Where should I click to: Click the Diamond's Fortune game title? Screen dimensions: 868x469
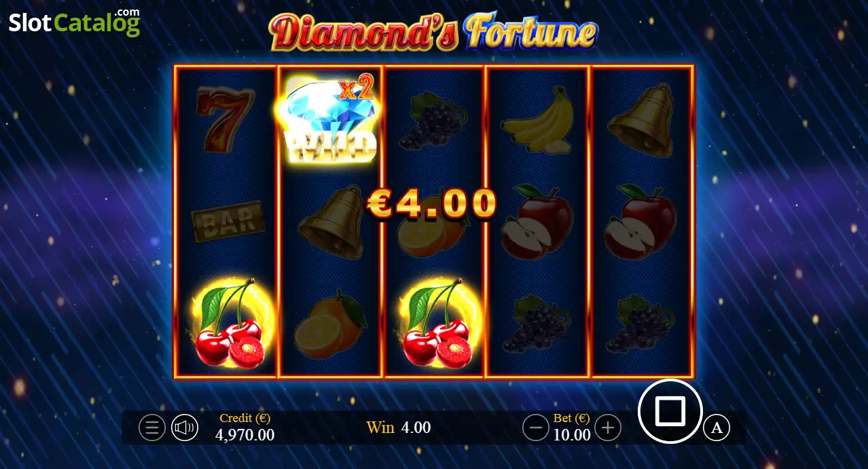coord(433,33)
